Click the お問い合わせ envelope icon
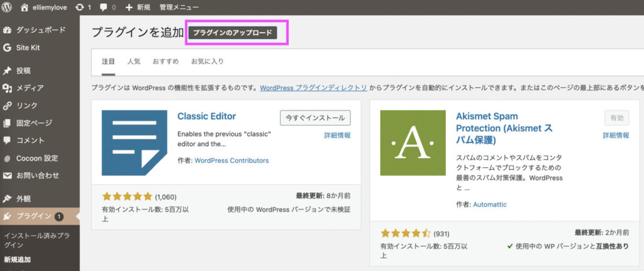This screenshot has width=644, height=271. point(7,175)
